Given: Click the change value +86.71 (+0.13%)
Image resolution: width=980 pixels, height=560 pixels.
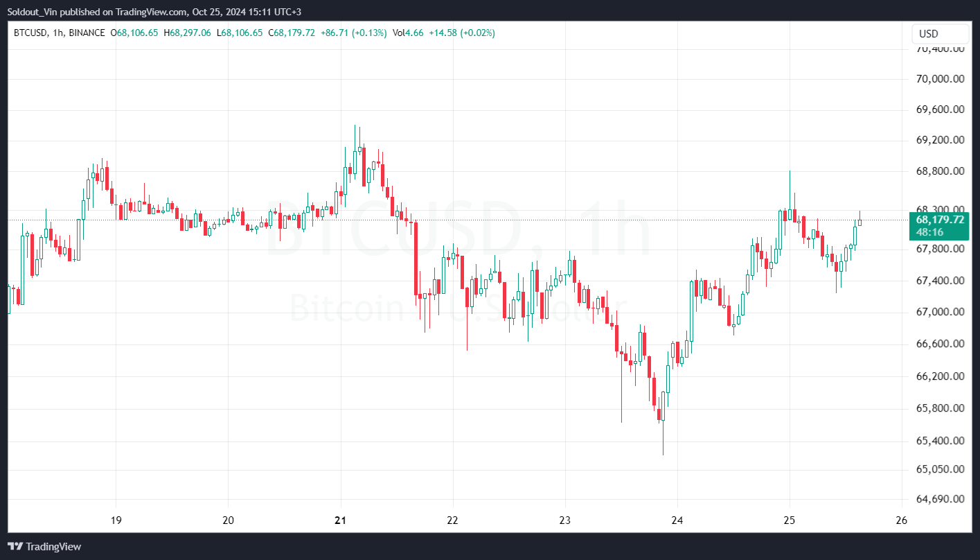Looking at the screenshot, I should (354, 33).
